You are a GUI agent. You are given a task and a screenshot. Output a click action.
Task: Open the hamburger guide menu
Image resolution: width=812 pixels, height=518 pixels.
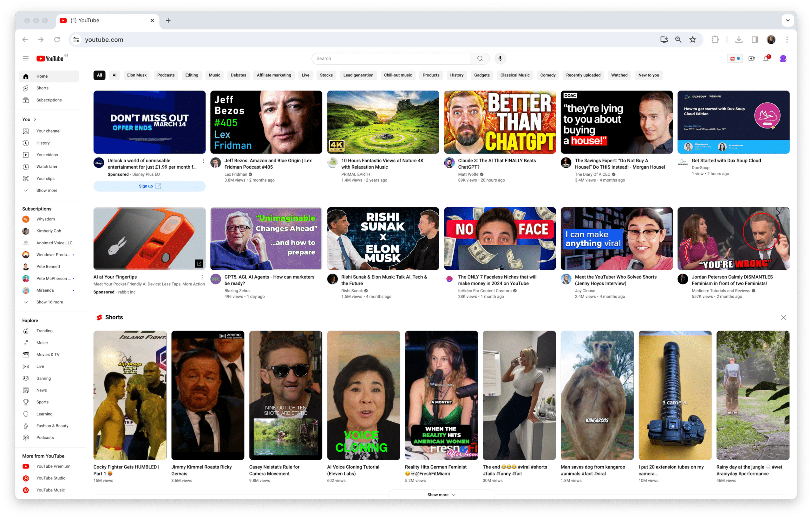pos(26,58)
